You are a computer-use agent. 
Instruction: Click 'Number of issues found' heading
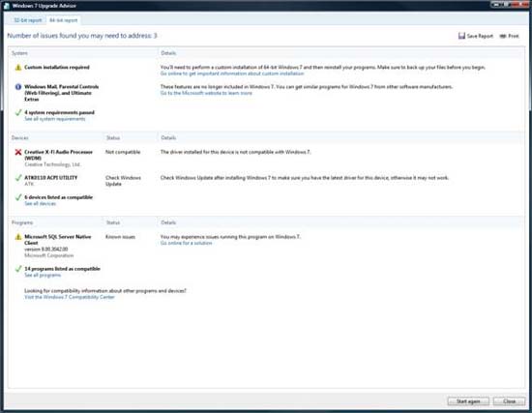pos(82,36)
